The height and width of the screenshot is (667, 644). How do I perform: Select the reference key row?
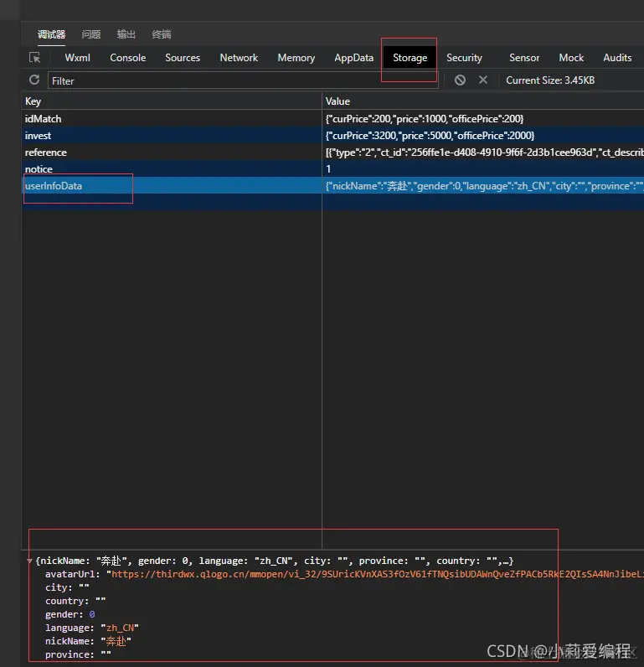[x=172, y=153]
